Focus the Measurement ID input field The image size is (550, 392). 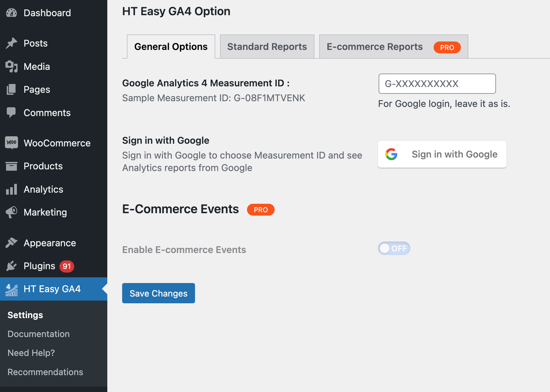pyautogui.click(x=437, y=84)
